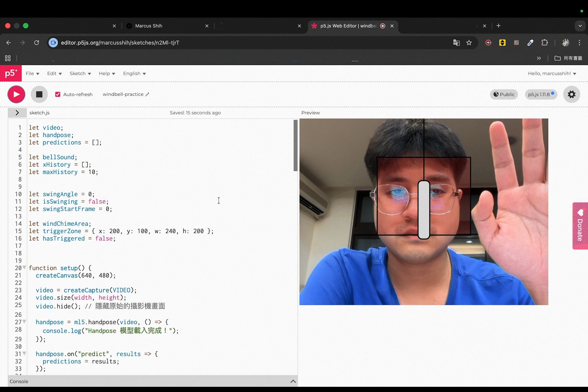588x392 pixels.
Task: Show hidden bookmarks overflow chevron
Action: tap(539, 58)
